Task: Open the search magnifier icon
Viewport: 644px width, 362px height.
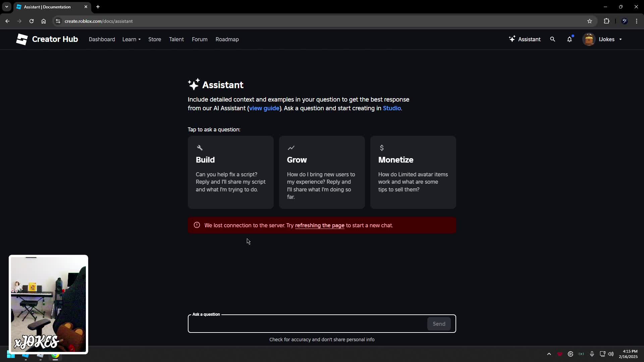Action: [x=552, y=39]
